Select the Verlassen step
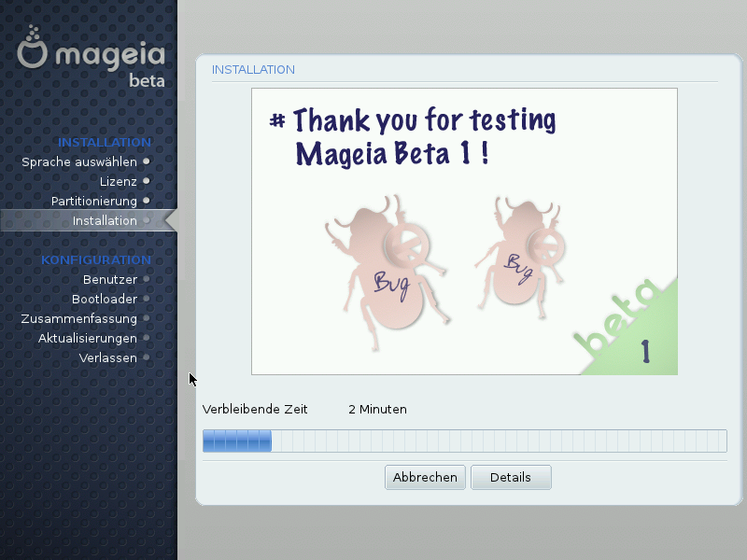The image size is (747, 560). tap(107, 357)
